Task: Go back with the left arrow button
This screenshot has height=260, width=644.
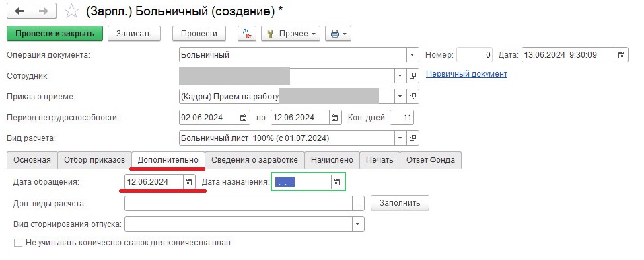Action: pyautogui.click(x=20, y=11)
